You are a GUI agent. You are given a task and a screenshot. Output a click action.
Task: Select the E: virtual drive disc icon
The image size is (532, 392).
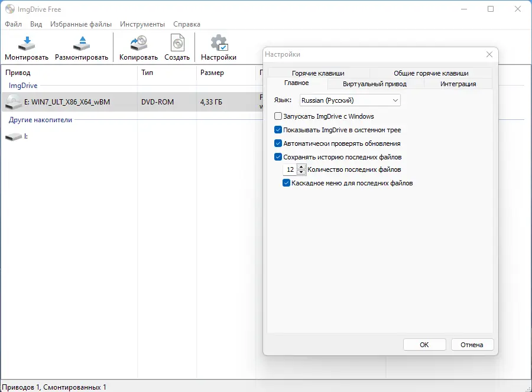pos(13,102)
